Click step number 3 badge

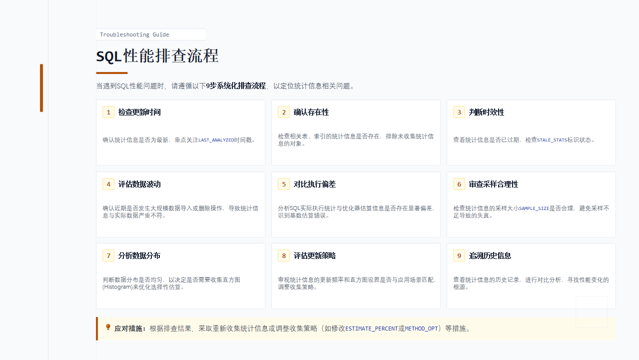pyautogui.click(x=459, y=112)
